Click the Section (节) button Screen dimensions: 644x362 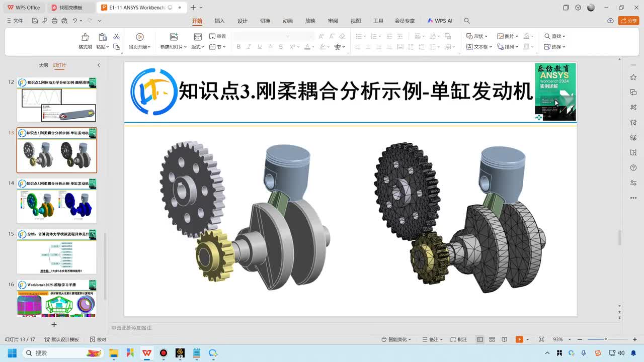(x=217, y=47)
